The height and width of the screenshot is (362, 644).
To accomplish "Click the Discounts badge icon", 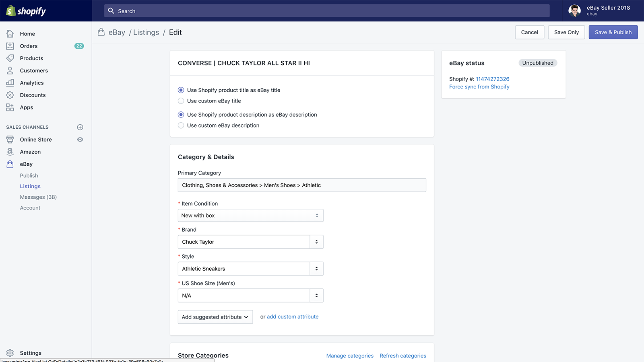I will click(10, 95).
